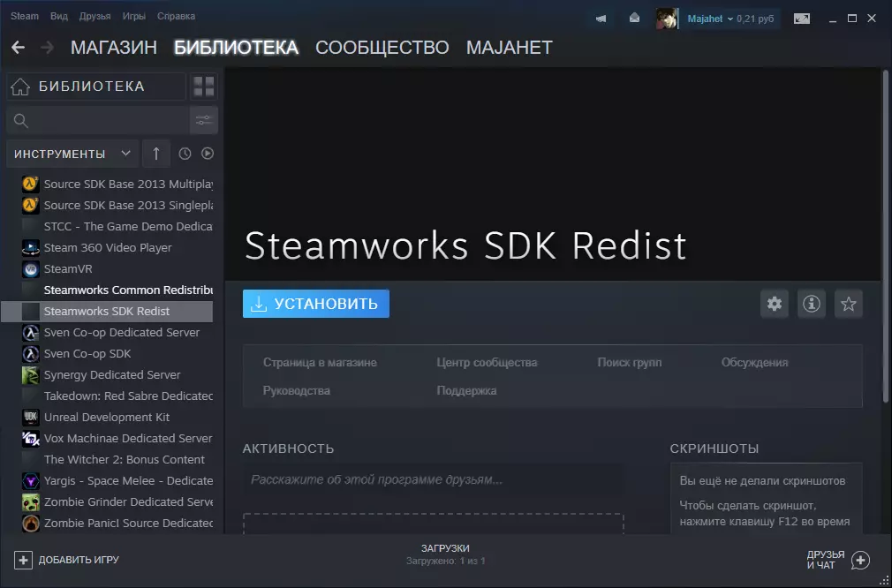Add Steamworks SDK Redist to favorites star
Viewport: 892px width, 588px height.
point(848,304)
